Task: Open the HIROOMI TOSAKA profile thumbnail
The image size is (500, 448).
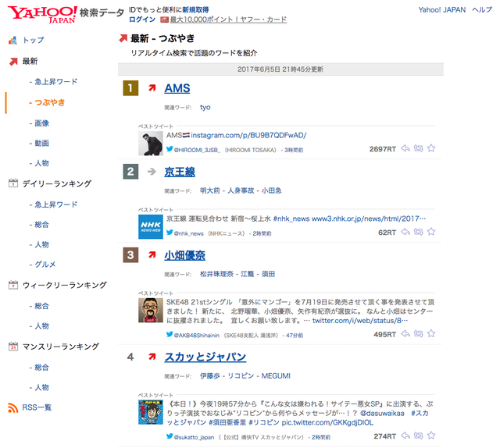Action: pyautogui.click(x=151, y=144)
